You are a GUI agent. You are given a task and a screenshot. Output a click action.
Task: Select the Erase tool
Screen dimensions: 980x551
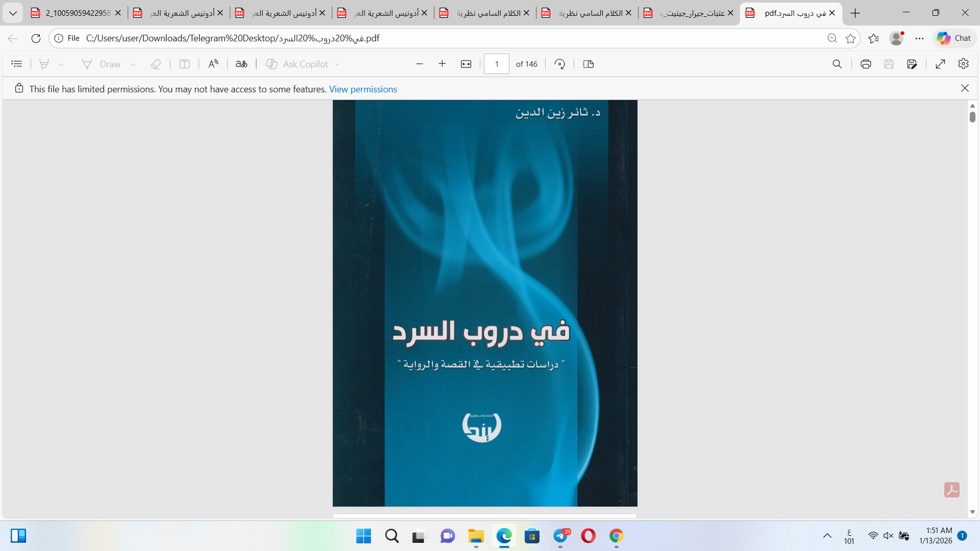(x=156, y=64)
